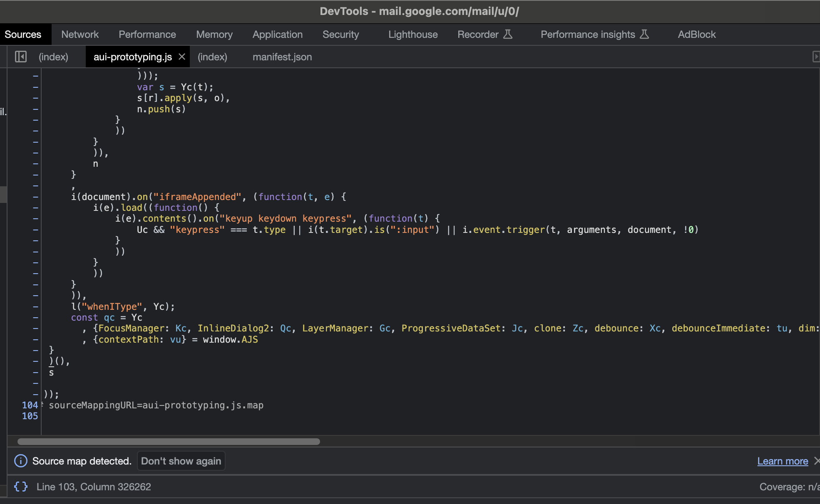The image size is (820, 504).
Task: Switch to the Network panel
Action: [80, 34]
